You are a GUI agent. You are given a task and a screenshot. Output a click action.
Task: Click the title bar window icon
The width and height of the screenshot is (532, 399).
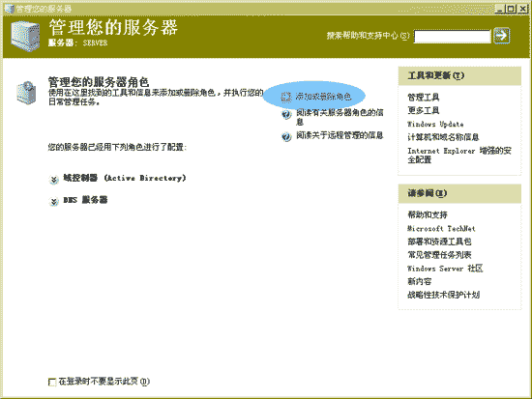point(9,9)
